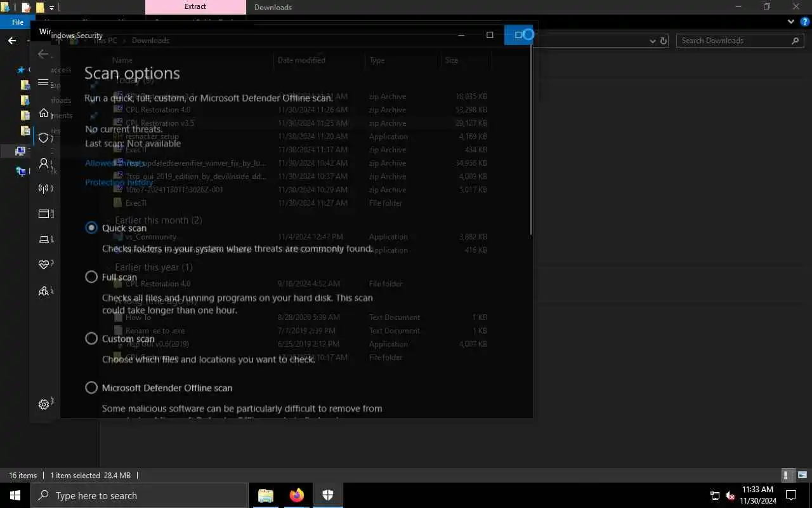The image size is (812, 508).
Task: Click the muted volume icon in tray
Action: (x=730, y=495)
